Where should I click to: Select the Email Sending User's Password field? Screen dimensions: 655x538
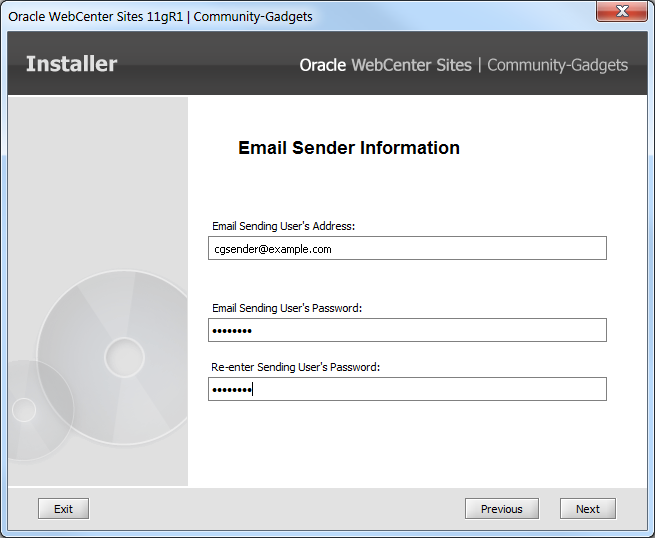tap(407, 330)
